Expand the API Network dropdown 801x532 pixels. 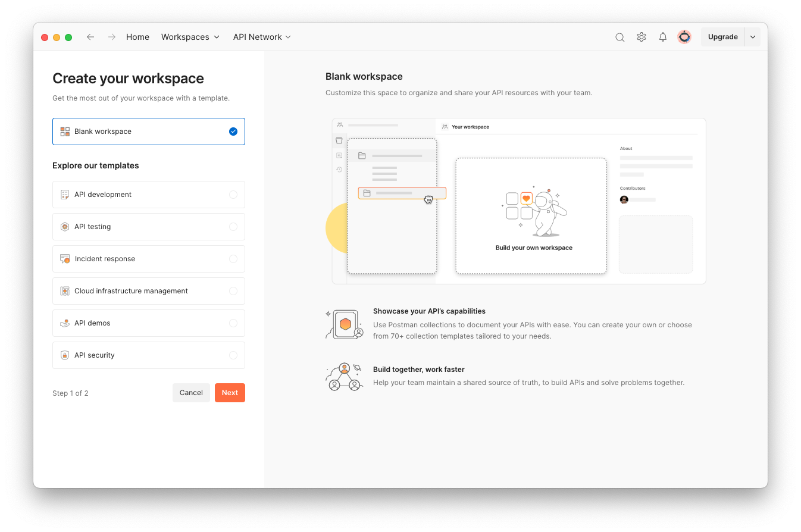click(x=262, y=37)
